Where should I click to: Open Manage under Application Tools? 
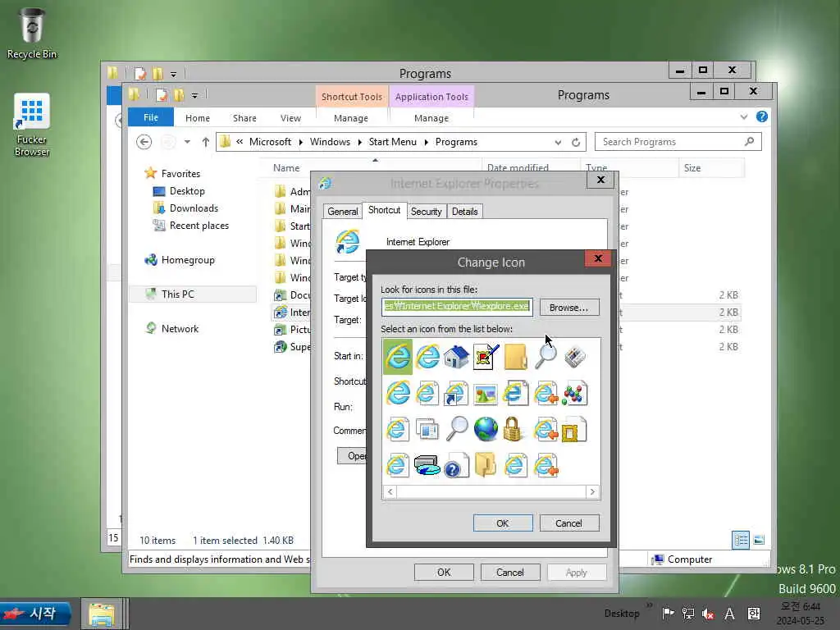click(431, 118)
